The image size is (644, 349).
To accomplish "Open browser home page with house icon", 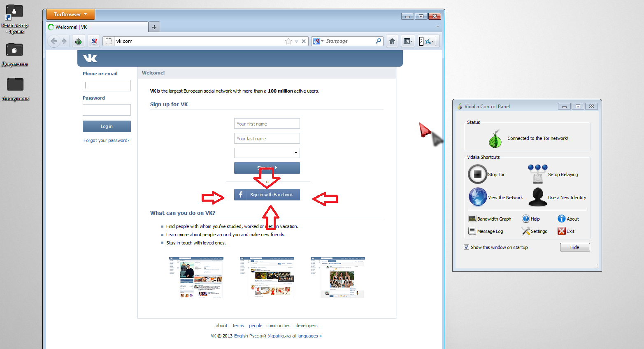I will pos(392,41).
